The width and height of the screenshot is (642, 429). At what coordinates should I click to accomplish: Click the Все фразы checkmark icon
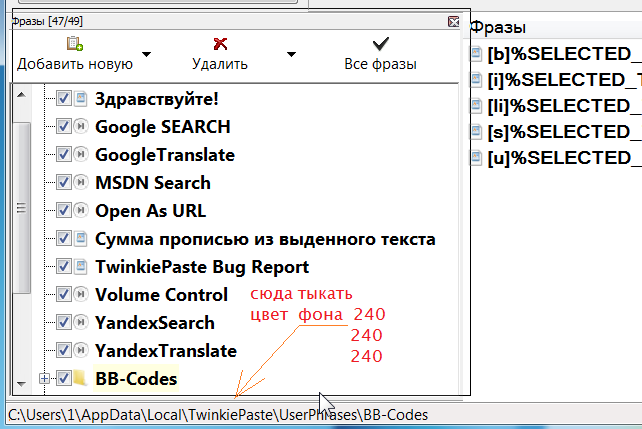click(x=381, y=44)
